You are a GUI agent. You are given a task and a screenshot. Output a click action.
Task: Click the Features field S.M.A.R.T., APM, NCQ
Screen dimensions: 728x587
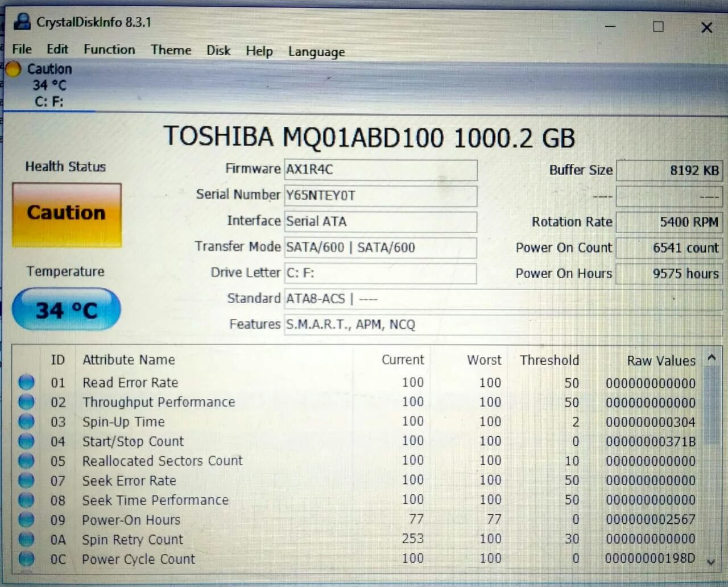[x=503, y=325]
